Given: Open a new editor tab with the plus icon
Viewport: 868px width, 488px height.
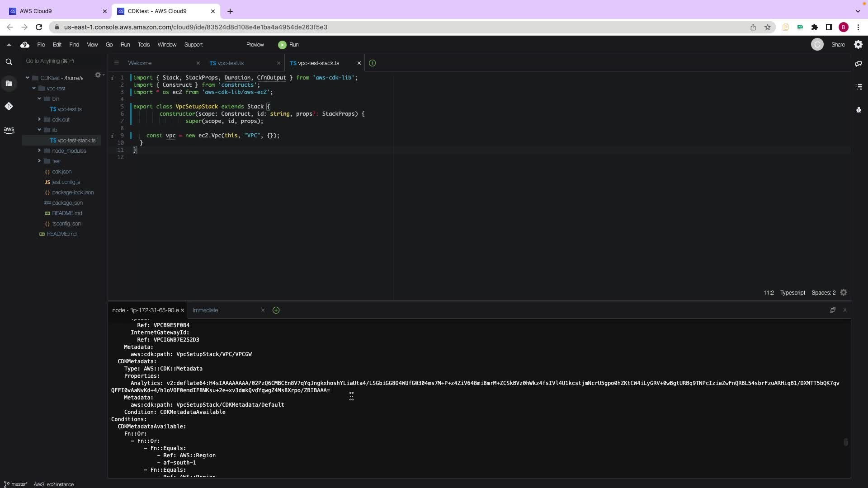Looking at the screenshot, I should [x=372, y=63].
